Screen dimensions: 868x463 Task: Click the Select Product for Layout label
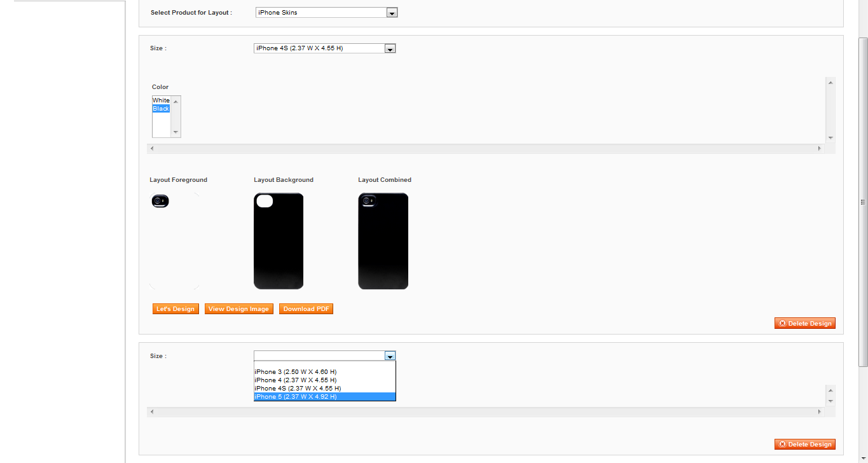[x=191, y=13]
